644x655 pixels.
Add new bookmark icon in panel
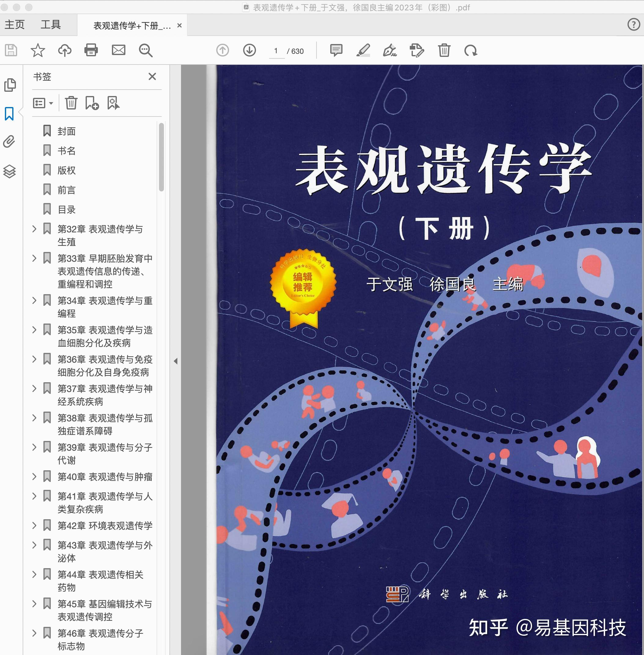[92, 103]
